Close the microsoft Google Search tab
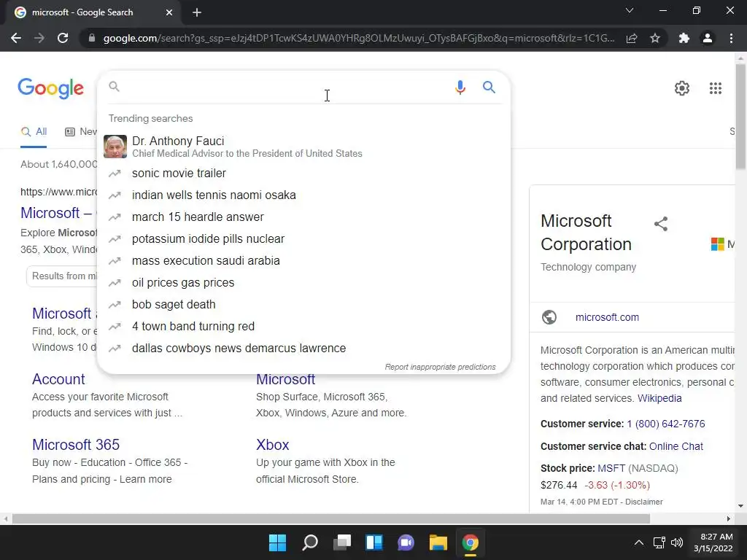This screenshot has height=560, width=747. 169,12
